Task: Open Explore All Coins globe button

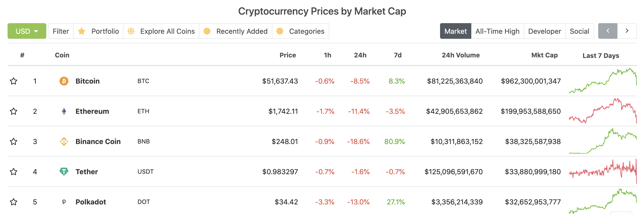Action: pos(161,31)
